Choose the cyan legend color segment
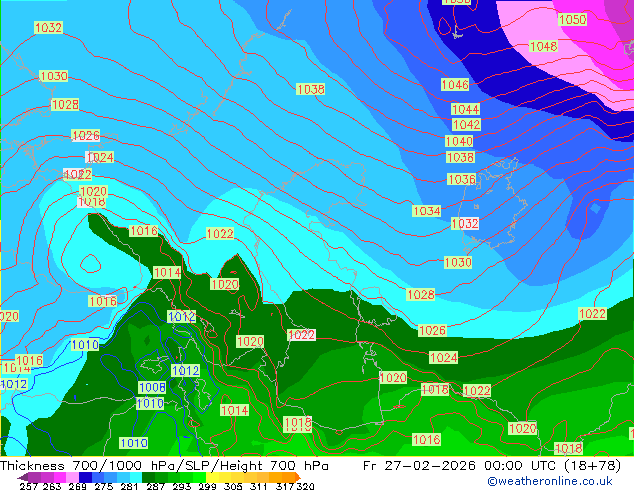Viewport: 634px width, 490px height. pyautogui.click(x=135, y=477)
